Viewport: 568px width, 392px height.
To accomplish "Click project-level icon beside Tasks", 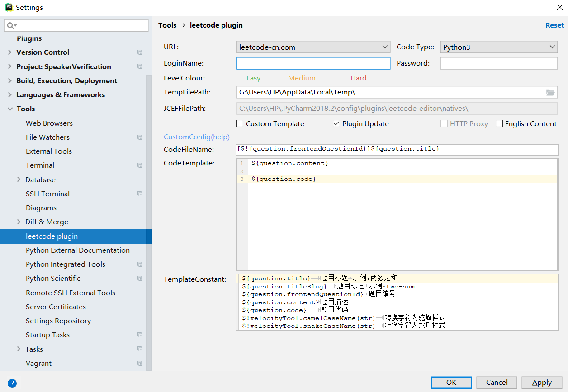I will click(140, 349).
